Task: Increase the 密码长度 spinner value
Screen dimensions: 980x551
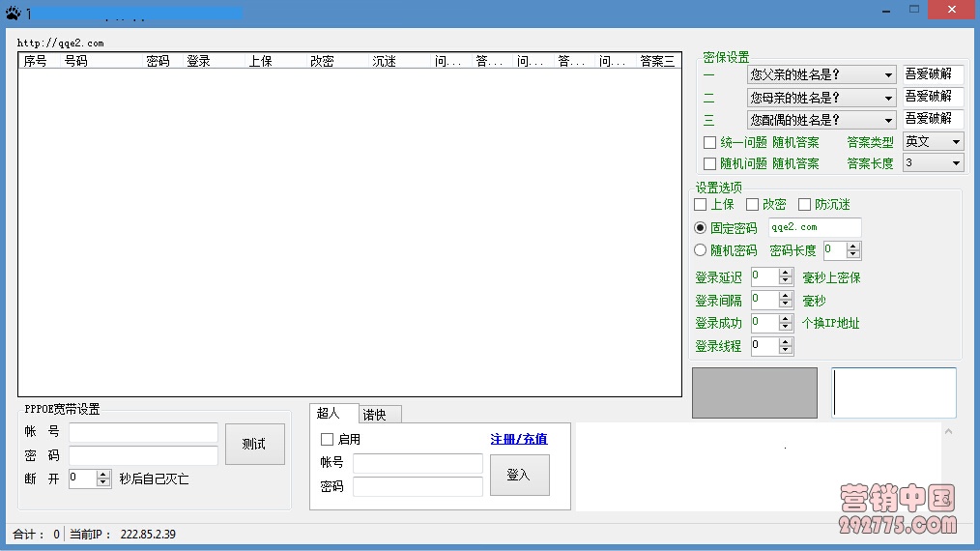Action: tap(853, 246)
